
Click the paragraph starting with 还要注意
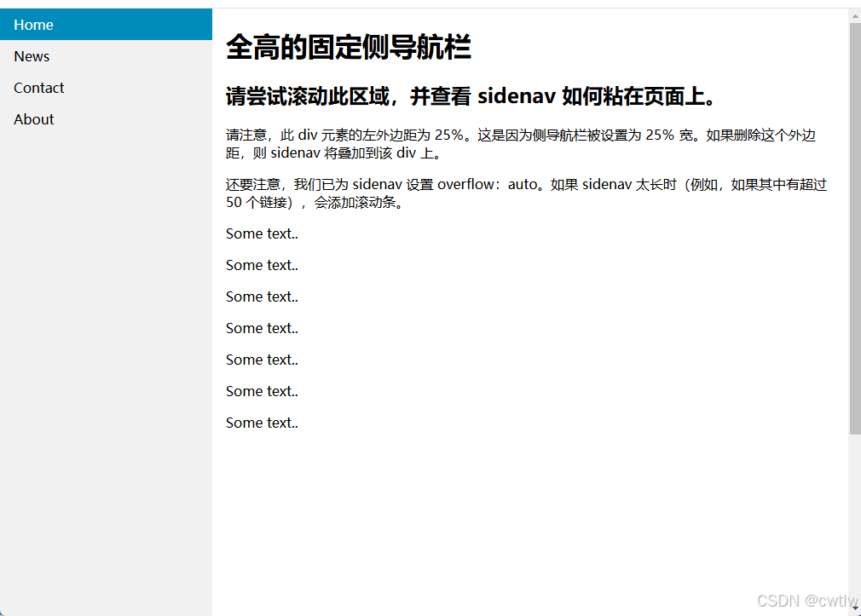pos(526,193)
